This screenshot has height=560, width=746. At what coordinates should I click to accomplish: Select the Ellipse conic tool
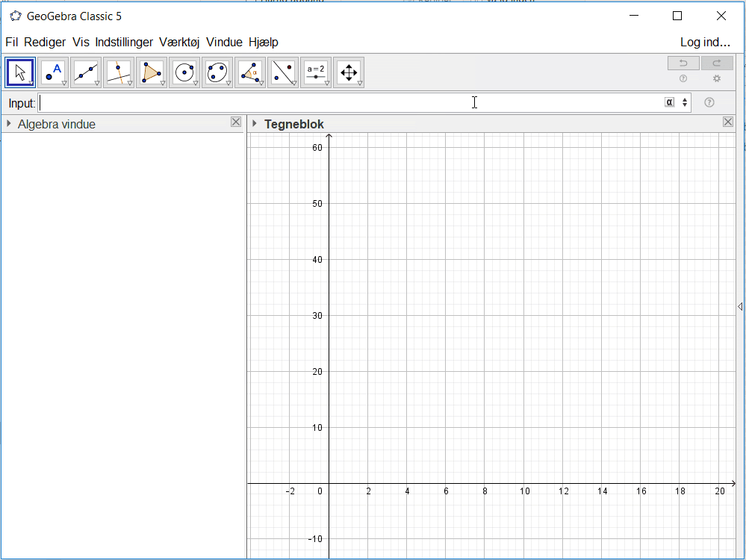click(x=217, y=72)
